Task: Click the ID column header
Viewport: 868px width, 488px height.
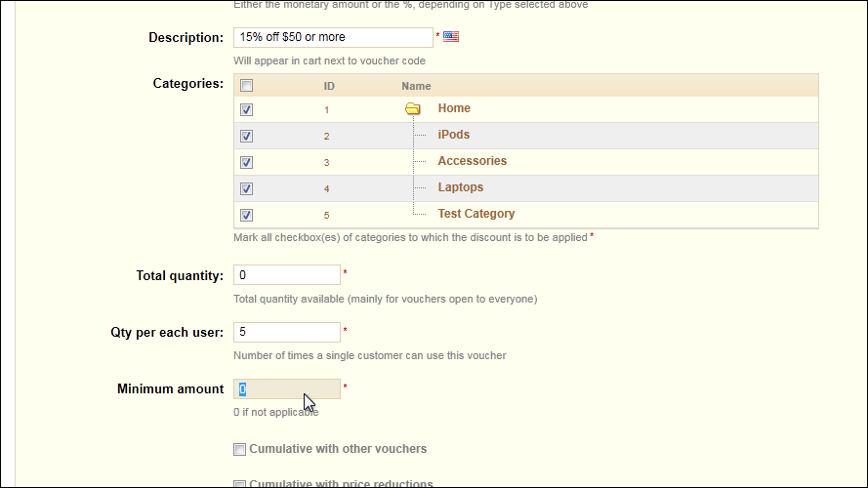Action: click(329, 86)
